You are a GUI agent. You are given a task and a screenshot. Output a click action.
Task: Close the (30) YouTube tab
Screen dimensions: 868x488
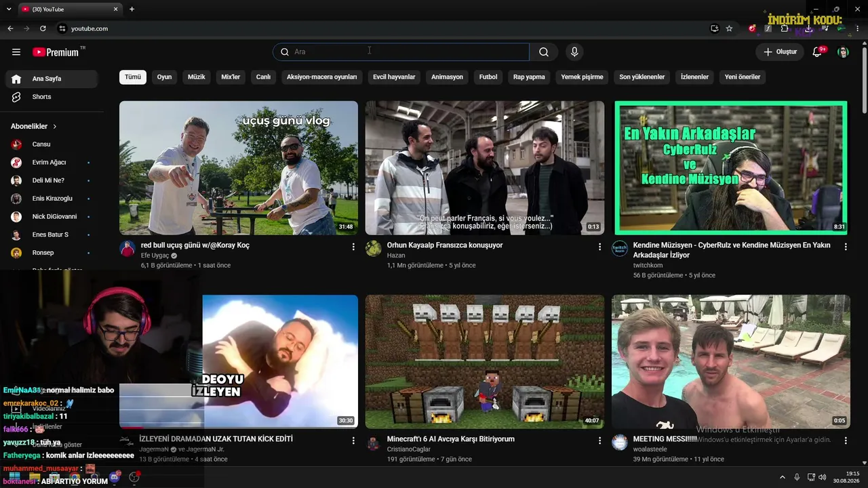(x=116, y=9)
